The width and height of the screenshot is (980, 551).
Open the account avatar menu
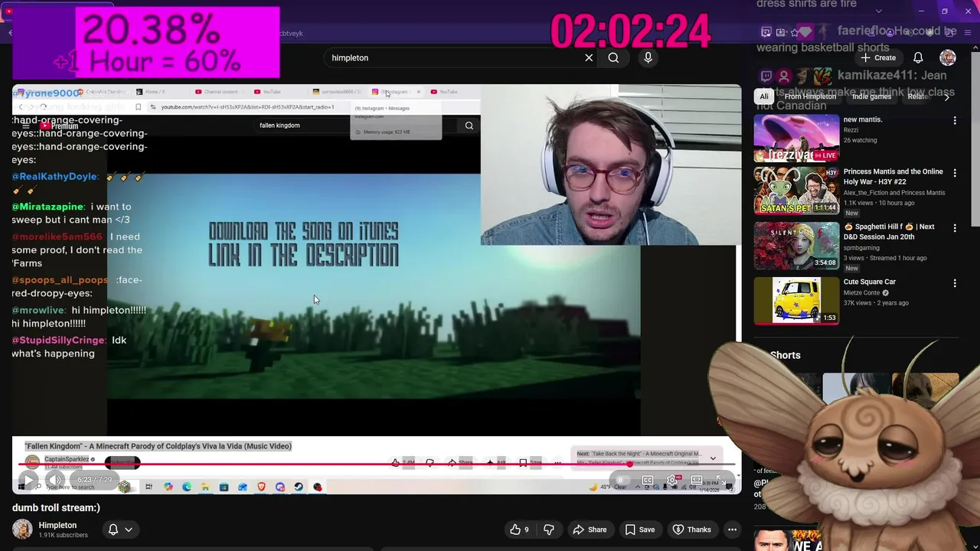(948, 57)
